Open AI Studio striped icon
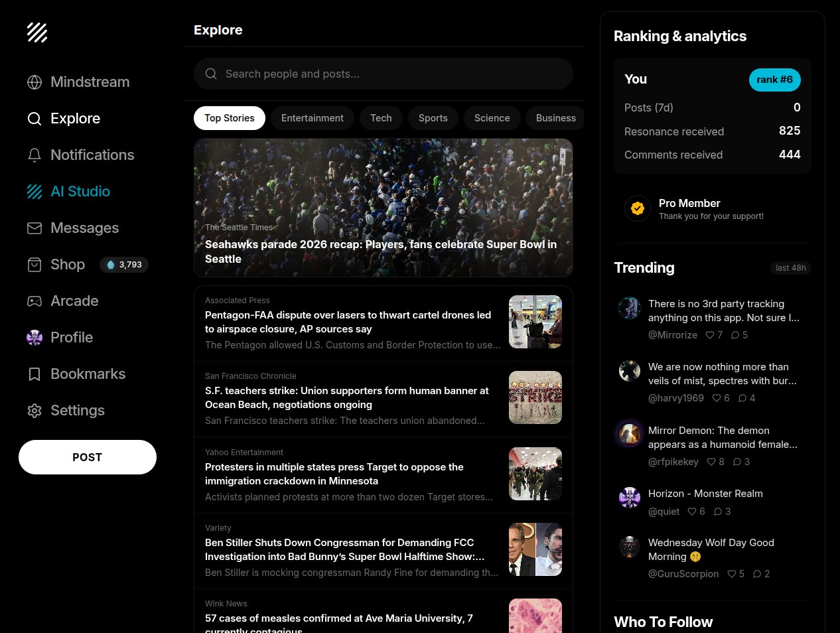The image size is (840, 633). [35, 192]
